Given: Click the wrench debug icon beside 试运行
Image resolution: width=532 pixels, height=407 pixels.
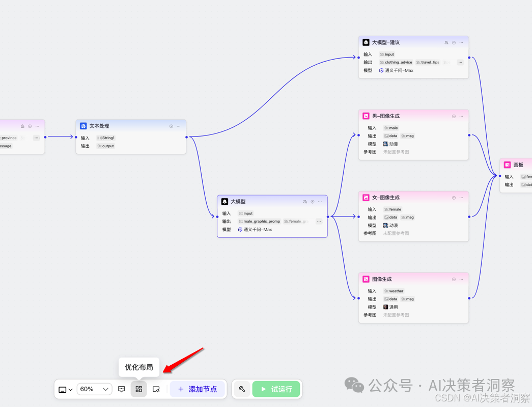Looking at the screenshot, I should 242,389.
